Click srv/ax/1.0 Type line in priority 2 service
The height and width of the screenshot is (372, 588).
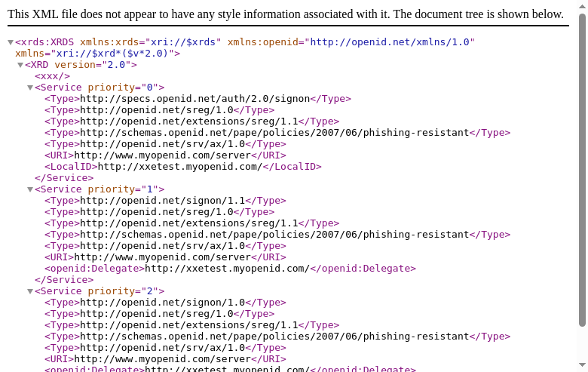point(165,348)
